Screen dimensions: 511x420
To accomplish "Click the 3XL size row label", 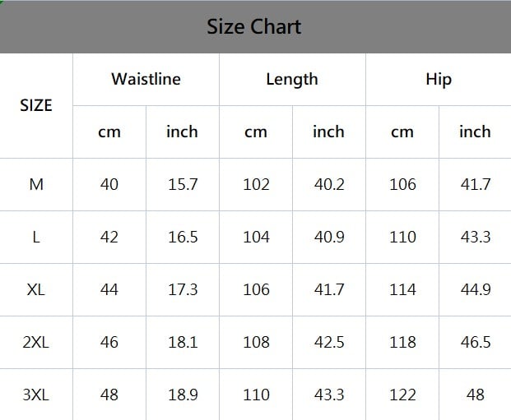I will click(36, 395).
